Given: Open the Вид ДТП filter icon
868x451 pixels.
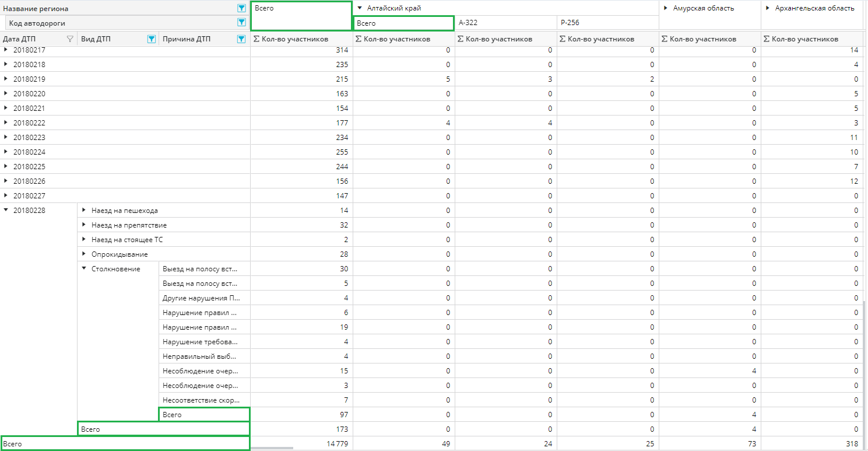Looking at the screenshot, I should tap(151, 39).
